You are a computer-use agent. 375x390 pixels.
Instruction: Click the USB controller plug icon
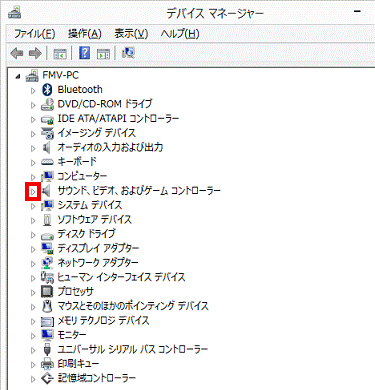pyautogui.click(x=47, y=349)
